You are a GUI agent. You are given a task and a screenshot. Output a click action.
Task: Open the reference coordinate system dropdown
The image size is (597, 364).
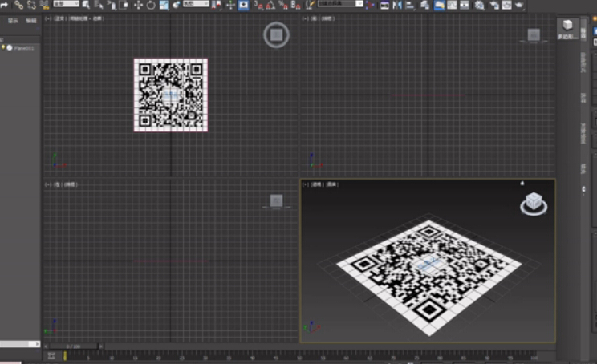coord(196,4)
